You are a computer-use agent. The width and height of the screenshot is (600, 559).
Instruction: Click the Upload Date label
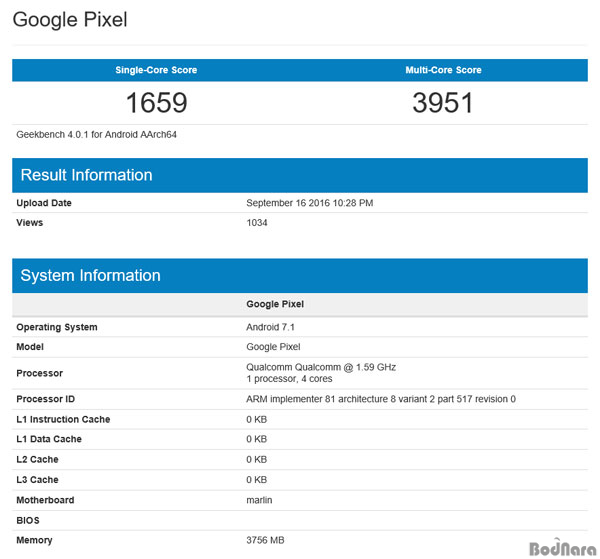pos(44,203)
